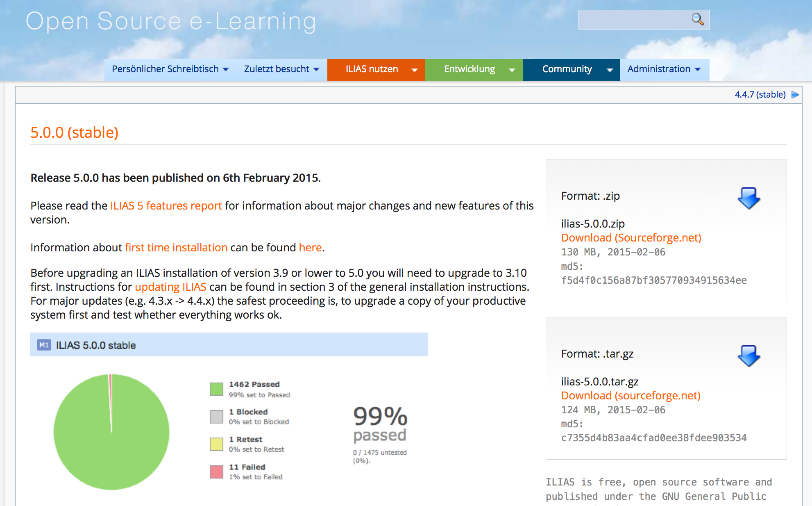This screenshot has height=506, width=812.
Task: Click Download (Sourceforge.net) for the zip file
Action: pyautogui.click(x=631, y=238)
